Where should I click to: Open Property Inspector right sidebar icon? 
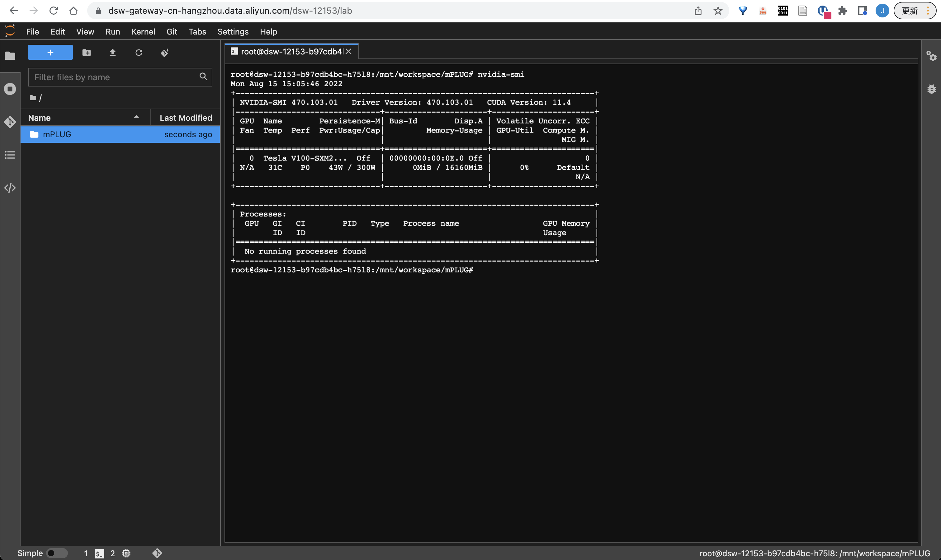click(931, 56)
